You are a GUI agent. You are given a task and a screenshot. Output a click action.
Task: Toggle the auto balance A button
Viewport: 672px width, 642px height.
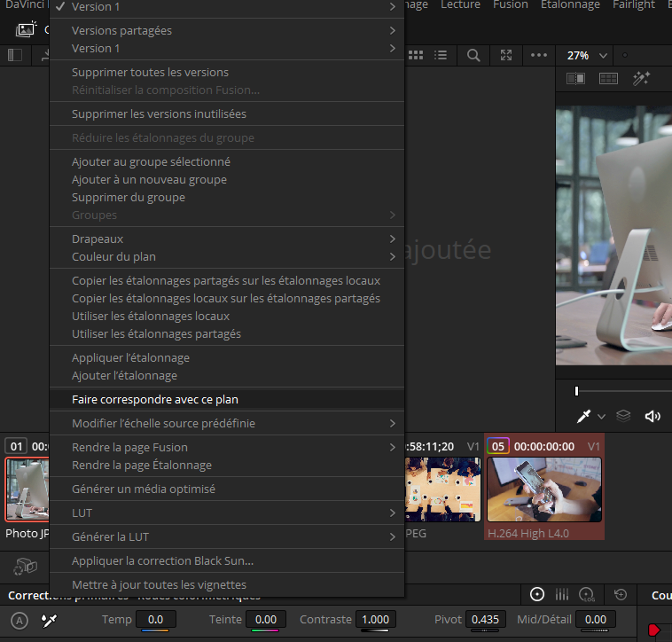pos(20,620)
